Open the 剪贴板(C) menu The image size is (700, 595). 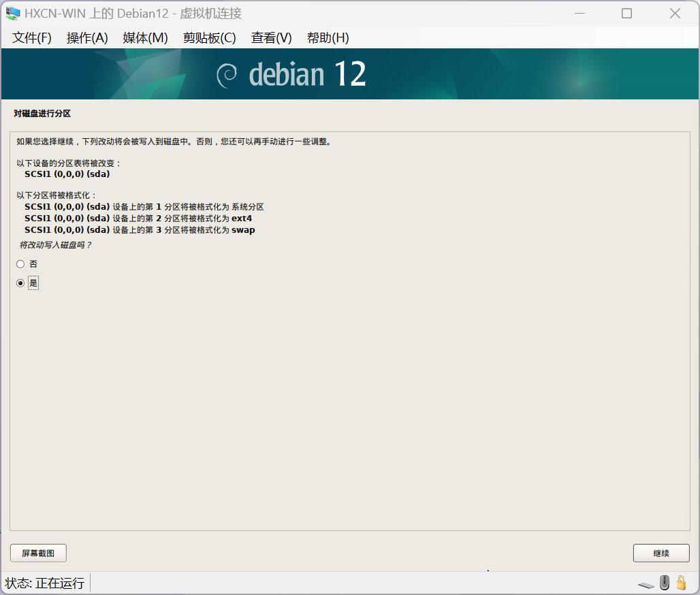[x=209, y=38]
